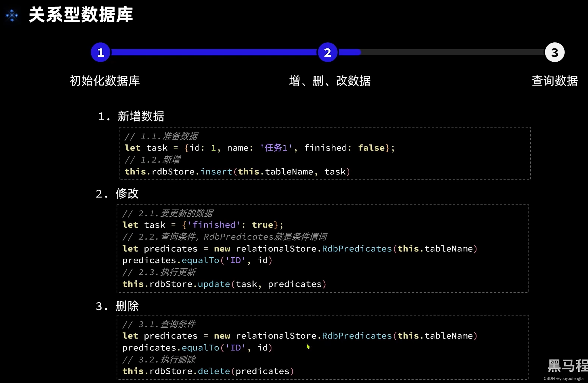Viewport: 588px width, 383px height.
Task: Click the heading 修改
Action: [127, 193]
